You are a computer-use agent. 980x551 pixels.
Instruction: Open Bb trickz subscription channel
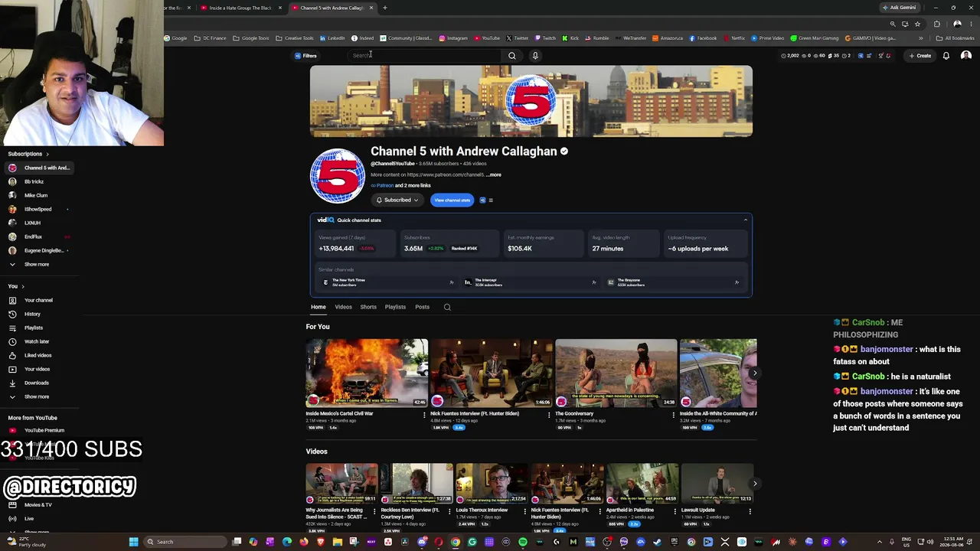34,181
